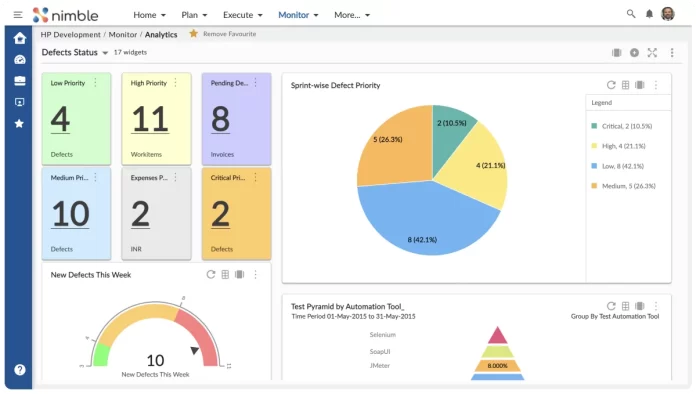Image resolution: width=696 pixels, height=394 pixels.
Task: Open the Medium Pri... count 10
Action: (70, 214)
